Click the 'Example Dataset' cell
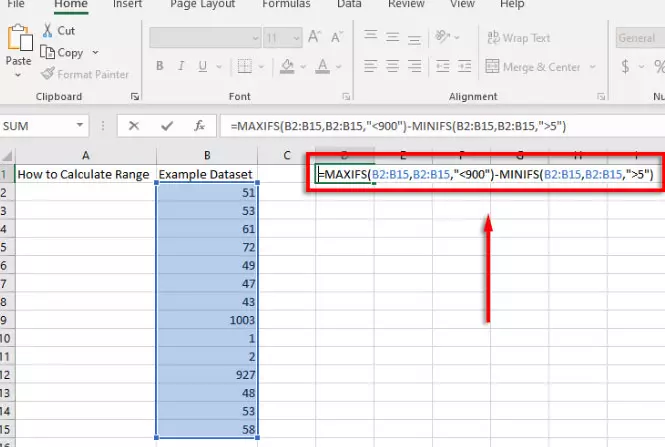Screen dimensions: 665x447 click(207, 174)
